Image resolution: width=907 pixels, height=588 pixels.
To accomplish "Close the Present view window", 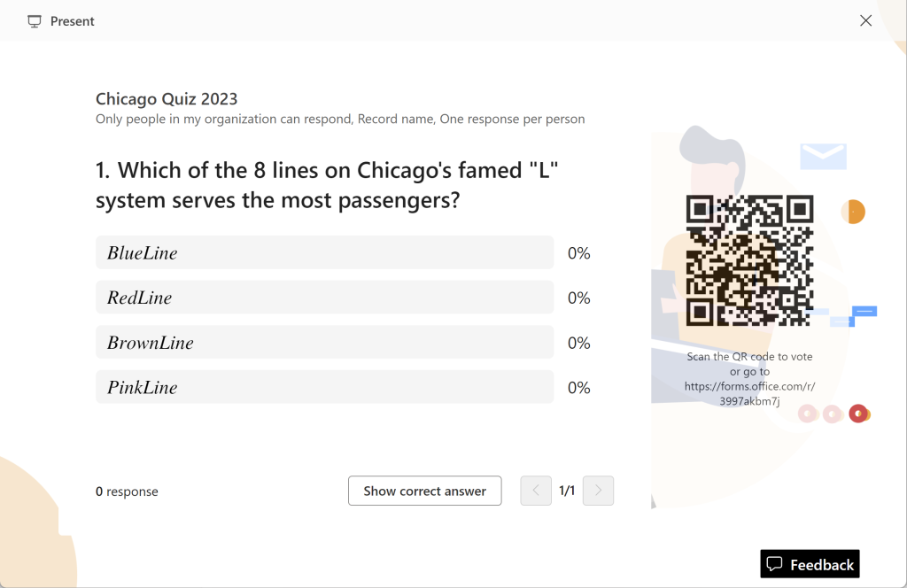I will coord(865,21).
